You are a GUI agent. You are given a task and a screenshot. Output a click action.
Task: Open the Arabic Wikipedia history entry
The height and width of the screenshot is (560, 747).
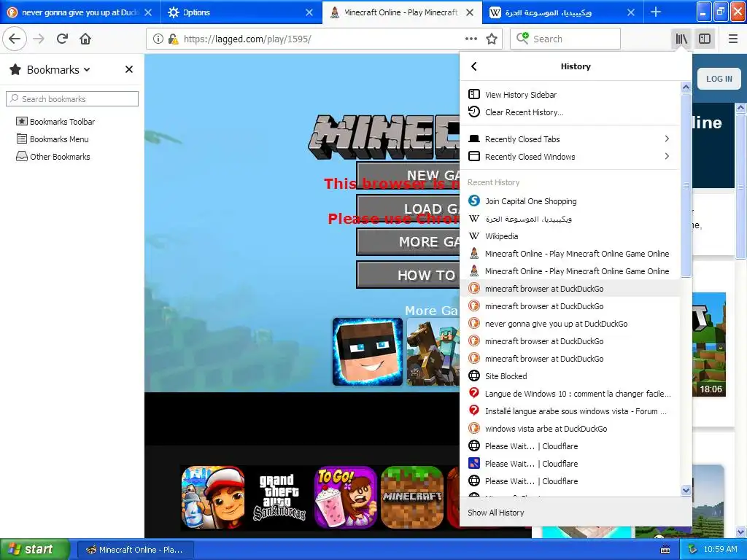pos(570,219)
